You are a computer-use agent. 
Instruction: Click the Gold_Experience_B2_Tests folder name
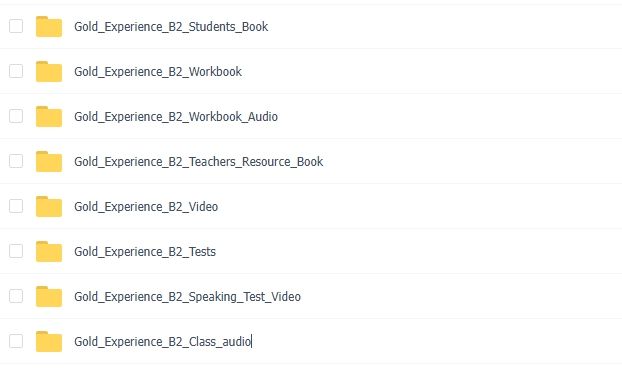point(145,252)
